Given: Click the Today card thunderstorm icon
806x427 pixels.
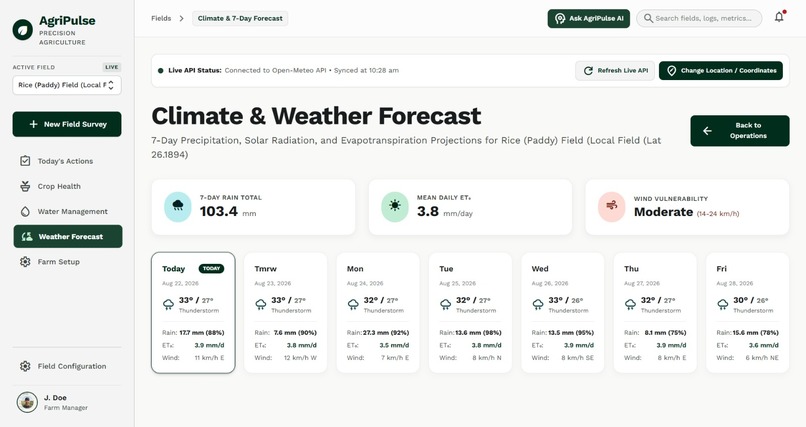Looking at the screenshot, I should tap(168, 304).
